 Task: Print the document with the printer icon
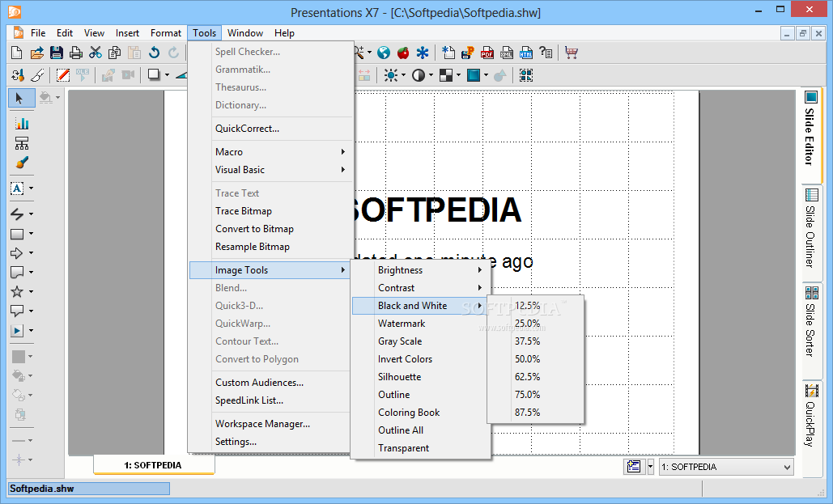76,53
